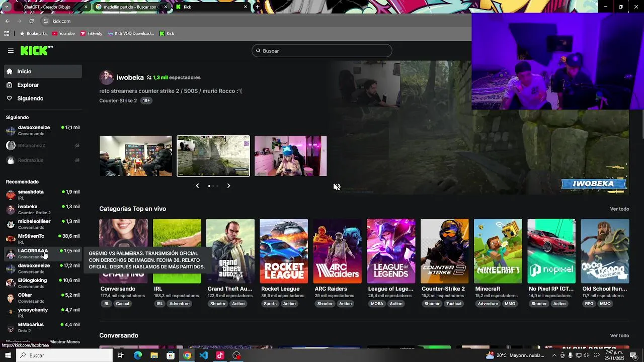Open ElGlogloking recommended channel
This screenshot has width=644, height=362.
pos(43,283)
